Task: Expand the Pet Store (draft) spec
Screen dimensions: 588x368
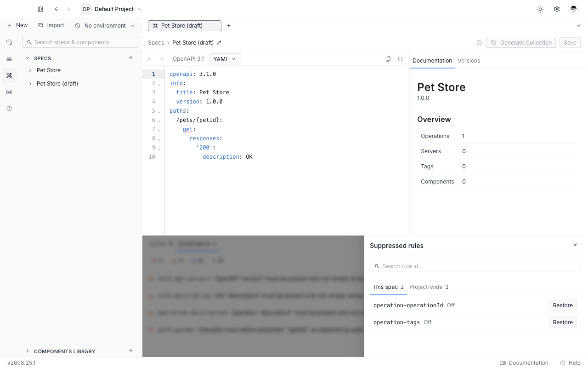Action: 30,84
